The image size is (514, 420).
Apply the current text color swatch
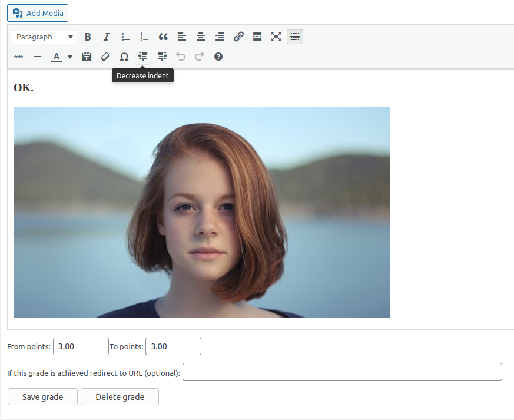(x=57, y=57)
